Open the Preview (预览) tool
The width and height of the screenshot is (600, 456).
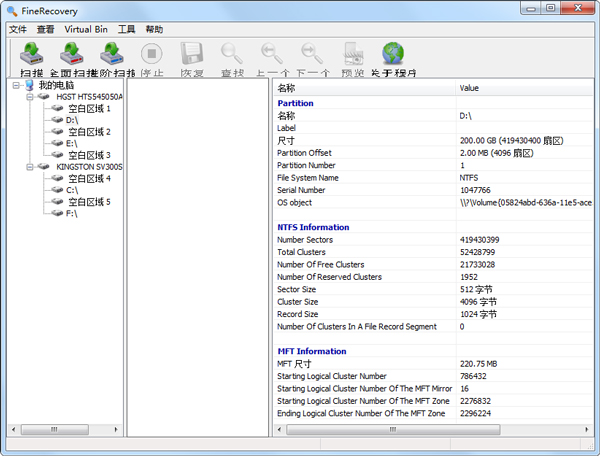click(x=353, y=55)
